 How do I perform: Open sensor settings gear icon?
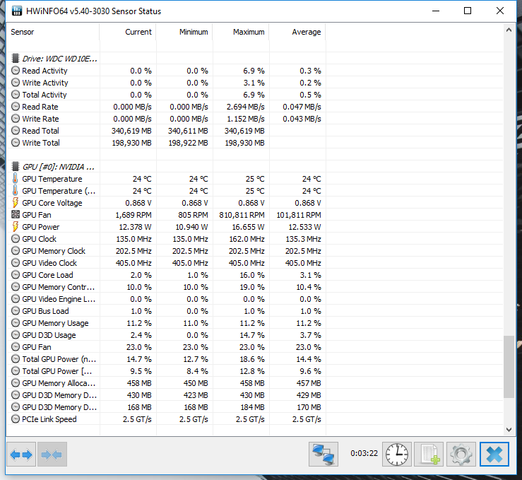pyautogui.click(x=461, y=454)
